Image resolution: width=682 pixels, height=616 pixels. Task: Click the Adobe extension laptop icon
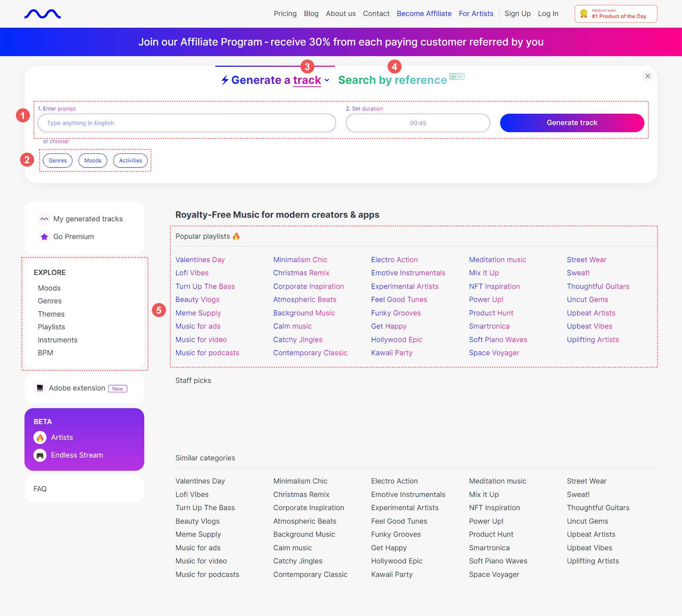point(40,388)
